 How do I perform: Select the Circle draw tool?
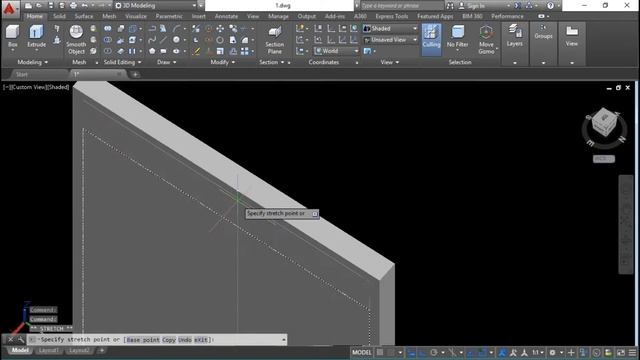(177, 40)
